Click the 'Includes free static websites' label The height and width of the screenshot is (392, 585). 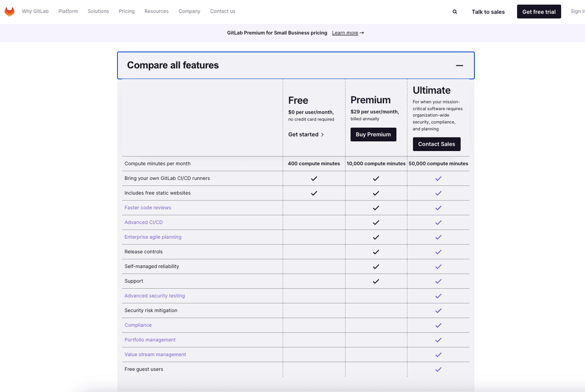(157, 193)
